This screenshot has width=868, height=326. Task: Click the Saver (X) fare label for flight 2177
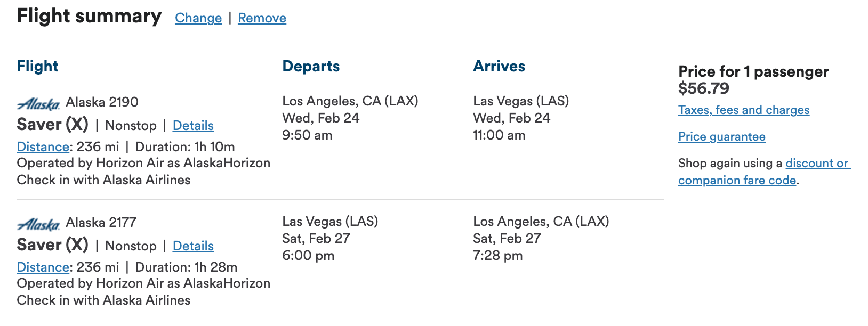53,245
